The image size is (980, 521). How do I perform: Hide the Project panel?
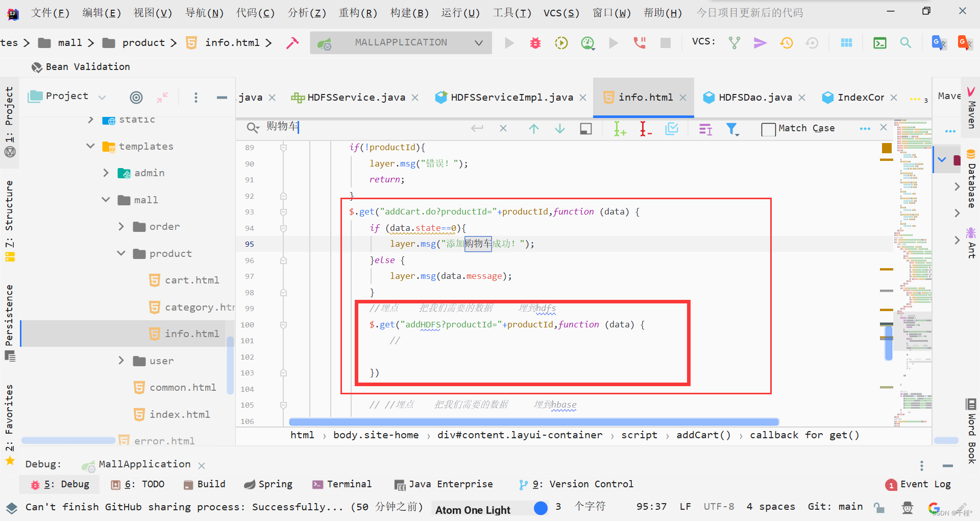point(222,97)
